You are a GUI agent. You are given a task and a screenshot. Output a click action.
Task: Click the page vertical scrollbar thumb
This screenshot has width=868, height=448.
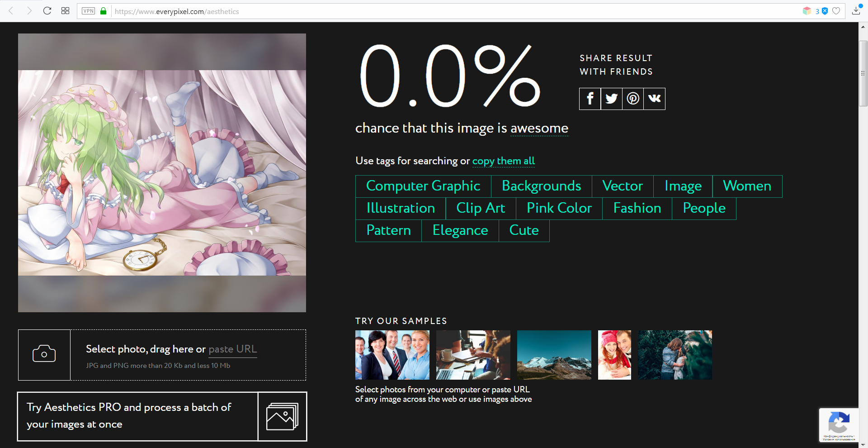[863, 73]
